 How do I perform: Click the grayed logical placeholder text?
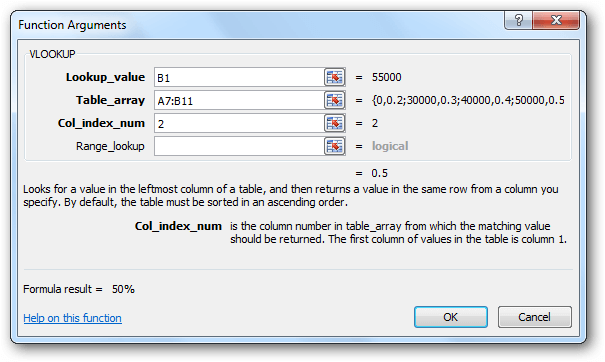point(390,146)
